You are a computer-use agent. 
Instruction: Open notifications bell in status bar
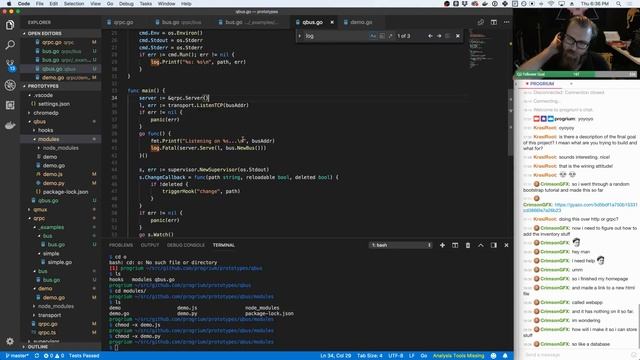click(505, 356)
